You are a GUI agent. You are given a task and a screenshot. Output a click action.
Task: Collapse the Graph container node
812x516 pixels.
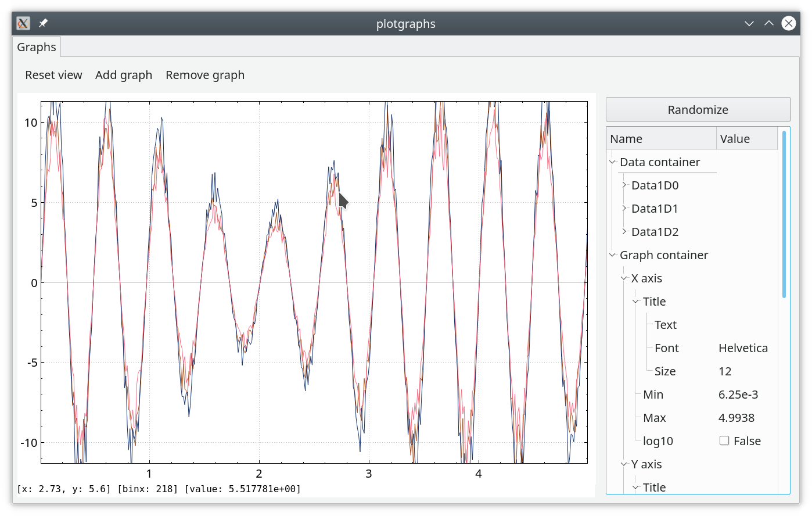(x=612, y=255)
